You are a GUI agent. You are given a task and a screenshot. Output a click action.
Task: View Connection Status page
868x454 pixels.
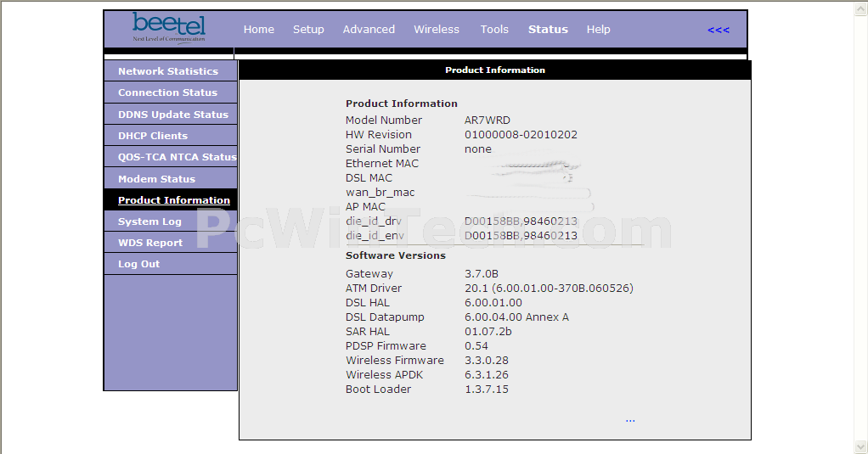[171, 92]
